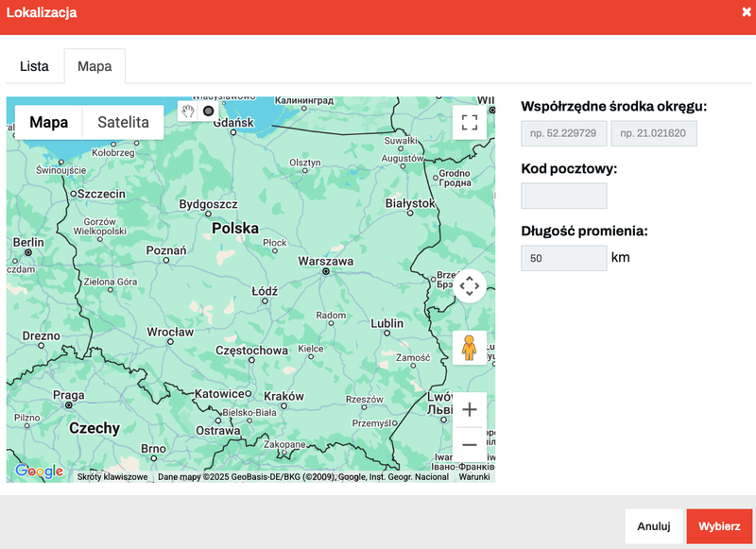
Task: Open Skróty klawiszowe keyboard shortcuts
Action: pyautogui.click(x=112, y=477)
